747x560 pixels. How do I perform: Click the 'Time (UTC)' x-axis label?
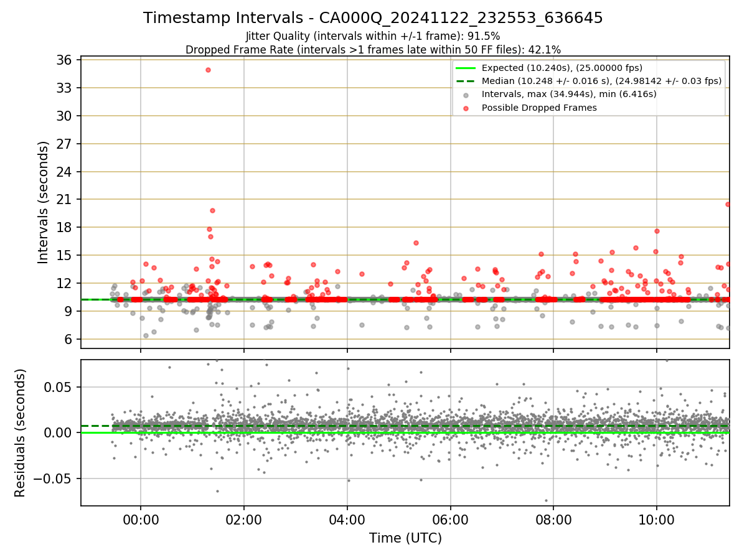coord(405,538)
